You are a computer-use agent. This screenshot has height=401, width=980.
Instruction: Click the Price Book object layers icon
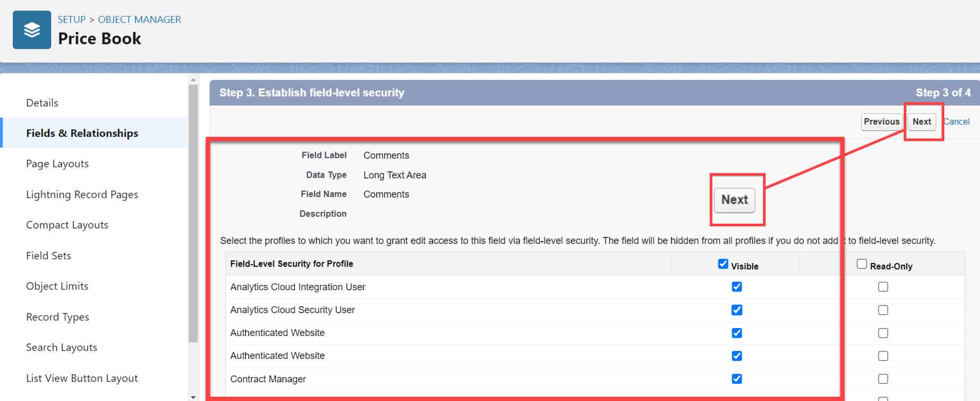point(31,29)
